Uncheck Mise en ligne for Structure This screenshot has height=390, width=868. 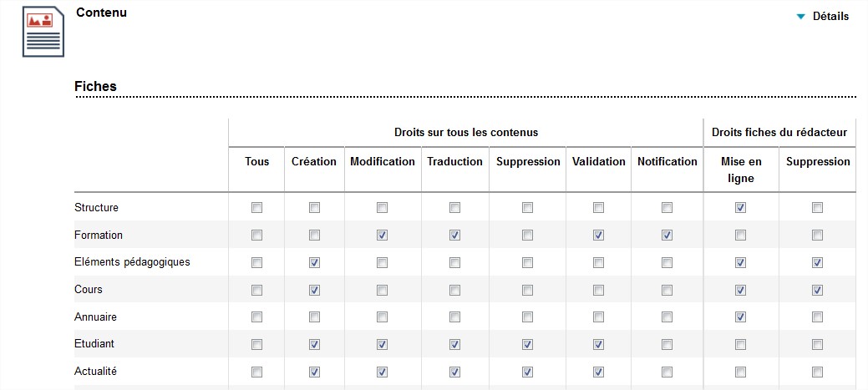(x=741, y=207)
